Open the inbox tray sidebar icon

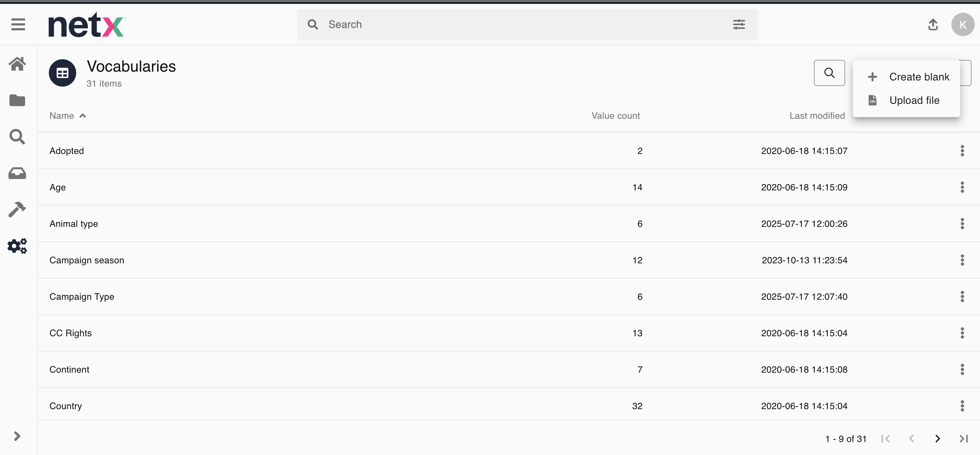point(17,173)
